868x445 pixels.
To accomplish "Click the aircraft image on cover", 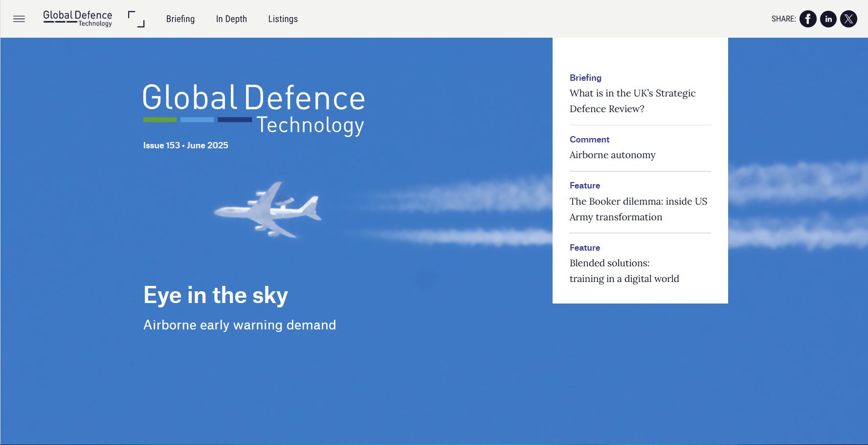I will tap(268, 210).
